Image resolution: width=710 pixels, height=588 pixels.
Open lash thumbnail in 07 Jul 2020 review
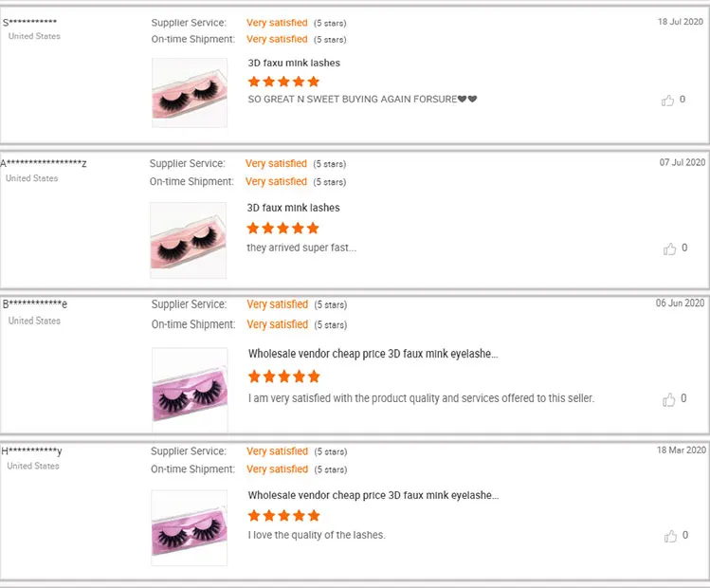(x=188, y=240)
